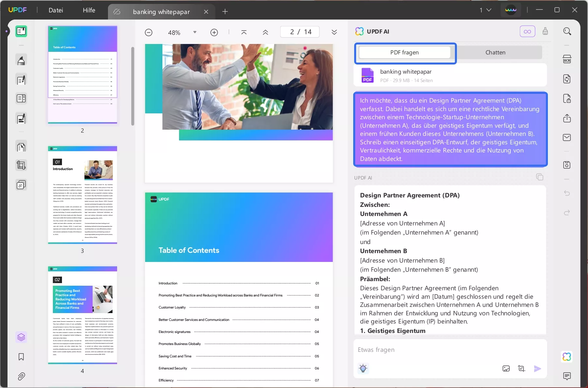Open the Datei menu

[x=56, y=10]
